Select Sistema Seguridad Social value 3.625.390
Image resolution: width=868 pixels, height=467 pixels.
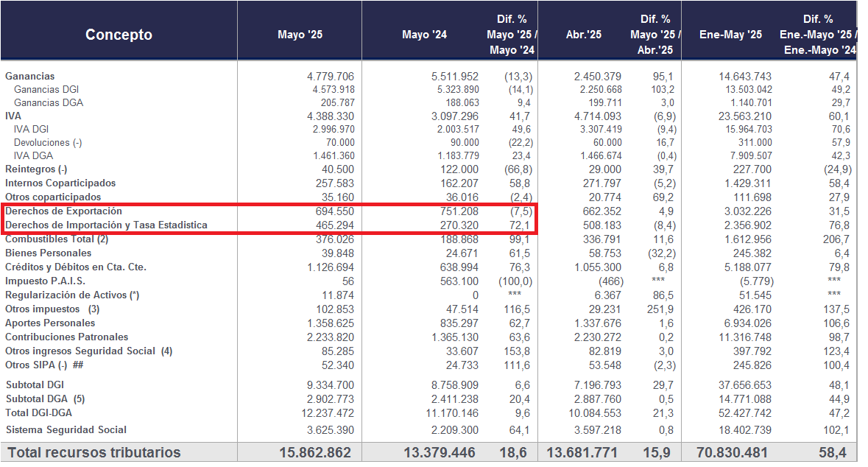click(331, 430)
